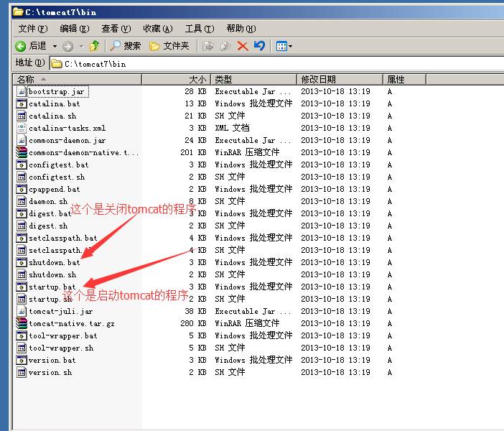
Task: Open the 帮助(H) menu
Action: (241, 29)
